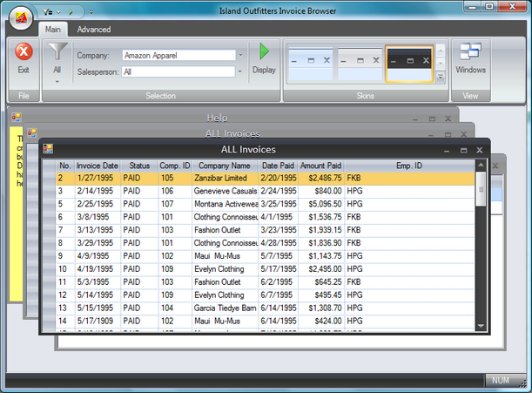Image resolution: width=532 pixels, height=393 pixels.
Task: Click the red Exit icon
Action: pos(24,51)
